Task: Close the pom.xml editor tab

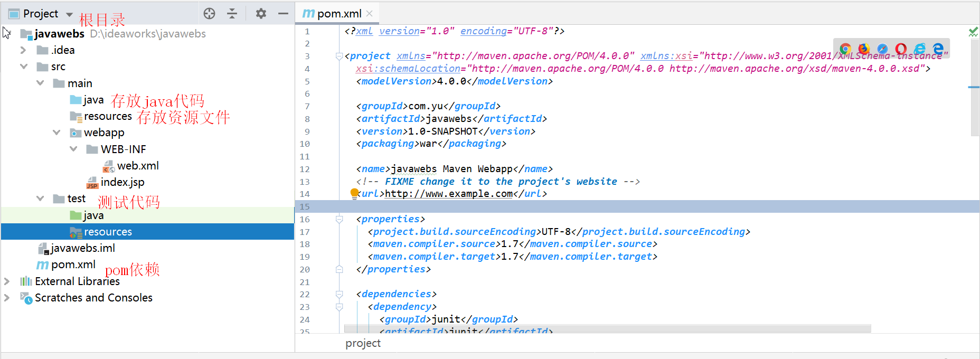Action: pyautogui.click(x=369, y=14)
